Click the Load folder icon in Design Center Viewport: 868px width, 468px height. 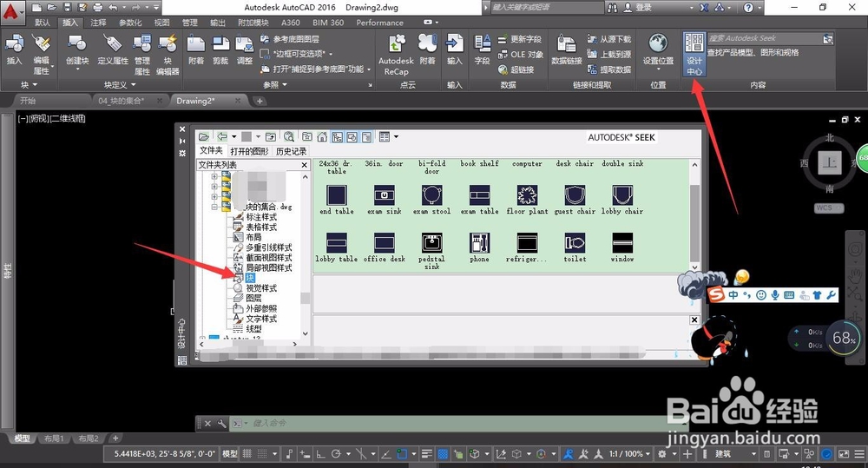(x=204, y=137)
